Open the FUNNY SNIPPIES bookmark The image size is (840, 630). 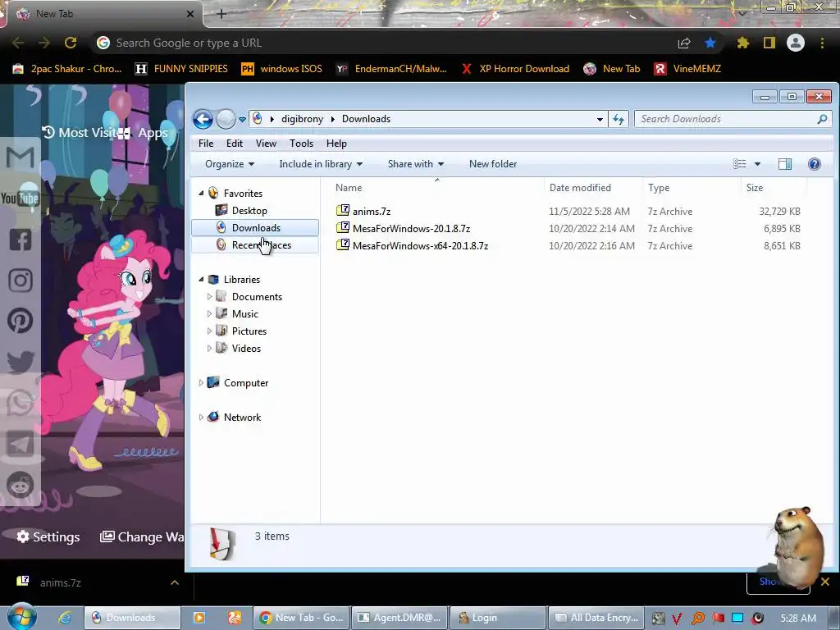coord(181,69)
